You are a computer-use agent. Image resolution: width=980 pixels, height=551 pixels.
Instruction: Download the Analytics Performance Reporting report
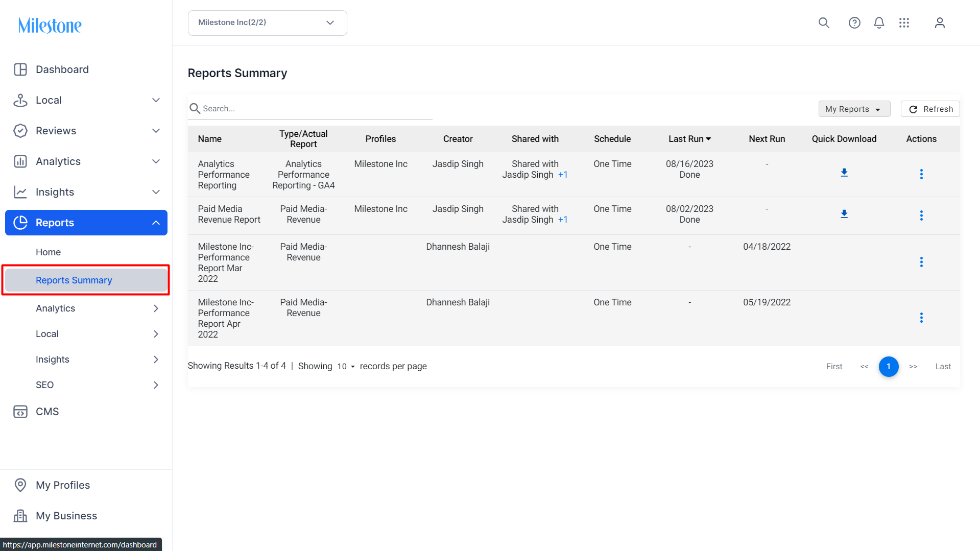pos(844,173)
